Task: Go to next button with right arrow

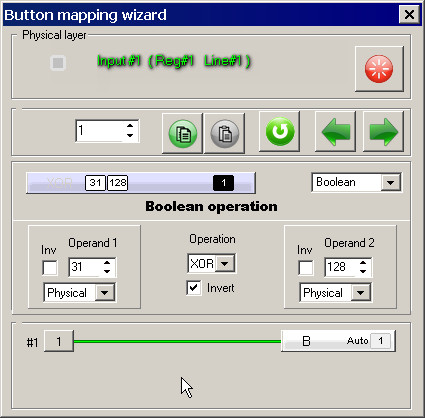Action: pyautogui.click(x=383, y=131)
